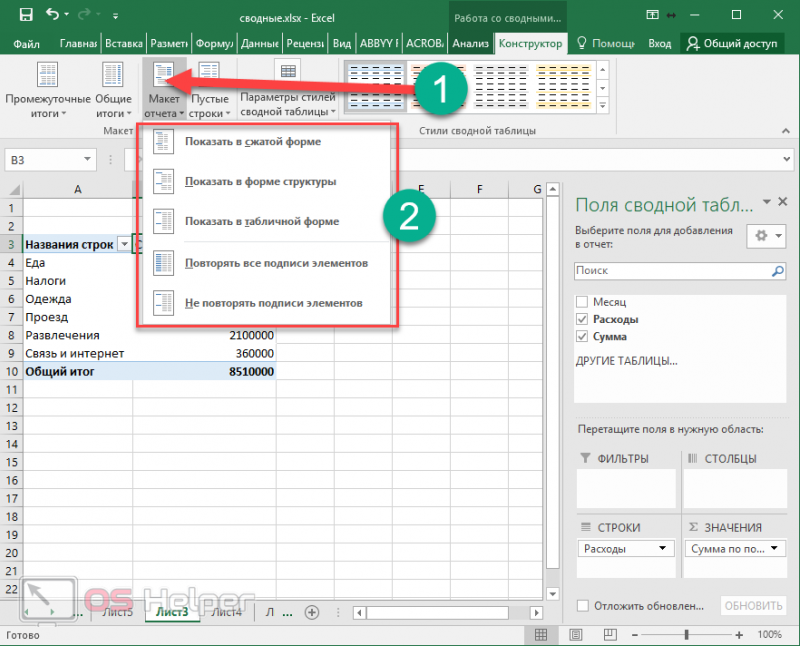Open Макет отчета report layout button

[x=164, y=90]
